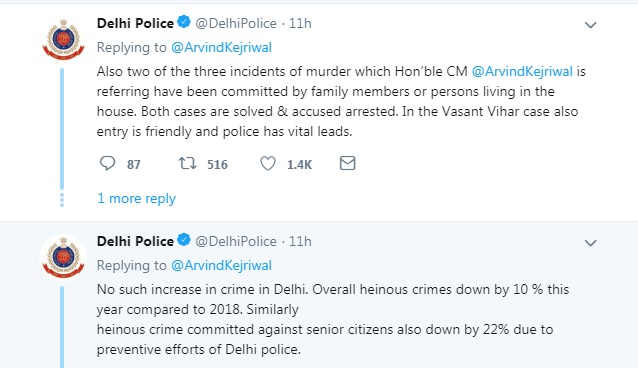Open Delhi Police name on second tweet
This screenshot has width=638, height=368.
click(135, 241)
